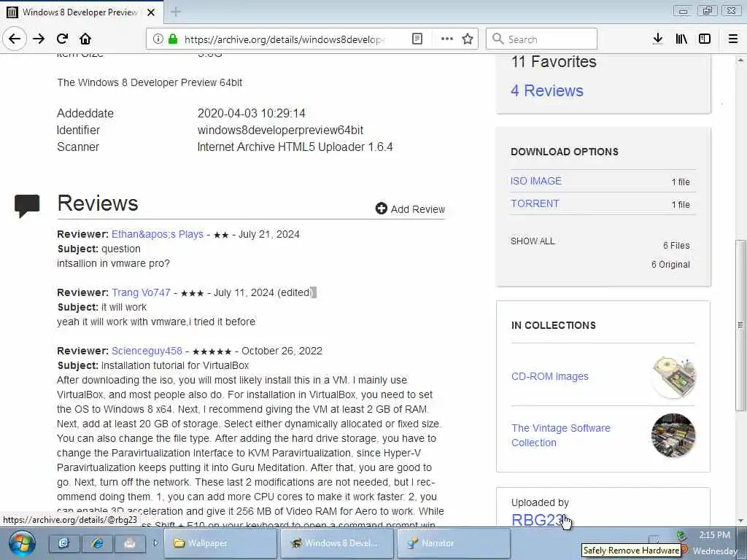Switch to the Wallpaper folder taskbar window
This screenshot has width=747, height=560.
(x=220, y=543)
